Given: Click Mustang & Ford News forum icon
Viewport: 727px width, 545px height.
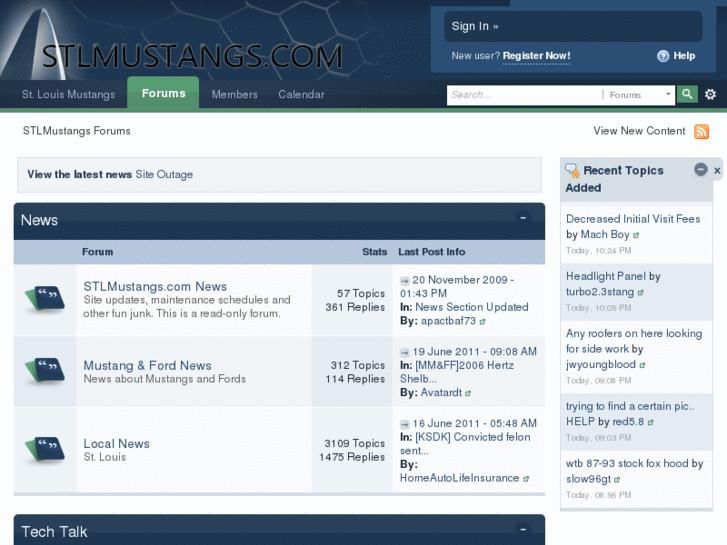Looking at the screenshot, I should pyautogui.click(x=45, y=371).
